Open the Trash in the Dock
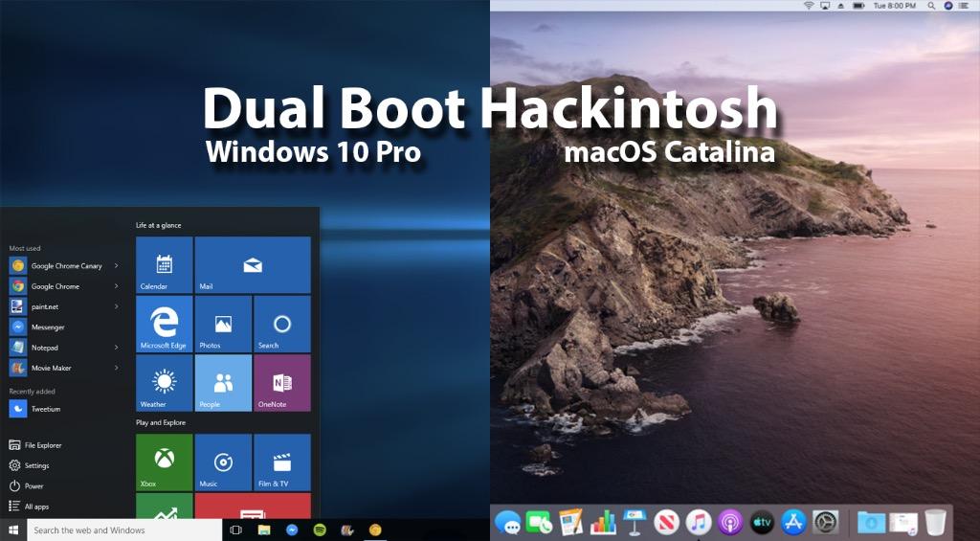This screenshot has width=980, height=541. coord(936,522)
